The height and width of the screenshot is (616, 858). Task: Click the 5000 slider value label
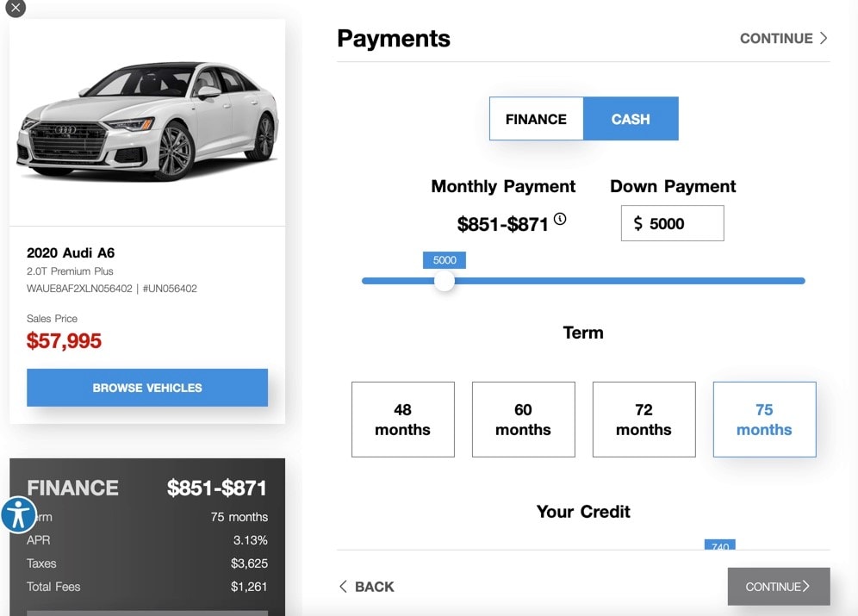(445, 260)
